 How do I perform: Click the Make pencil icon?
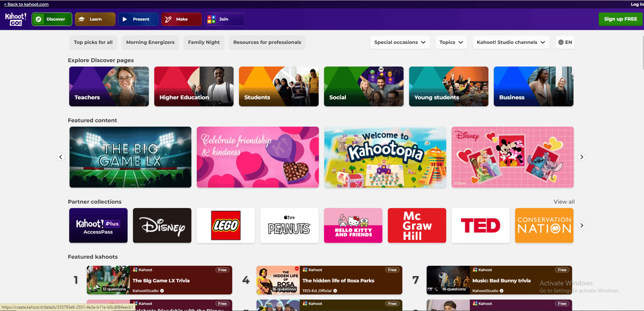click(168, 19)
